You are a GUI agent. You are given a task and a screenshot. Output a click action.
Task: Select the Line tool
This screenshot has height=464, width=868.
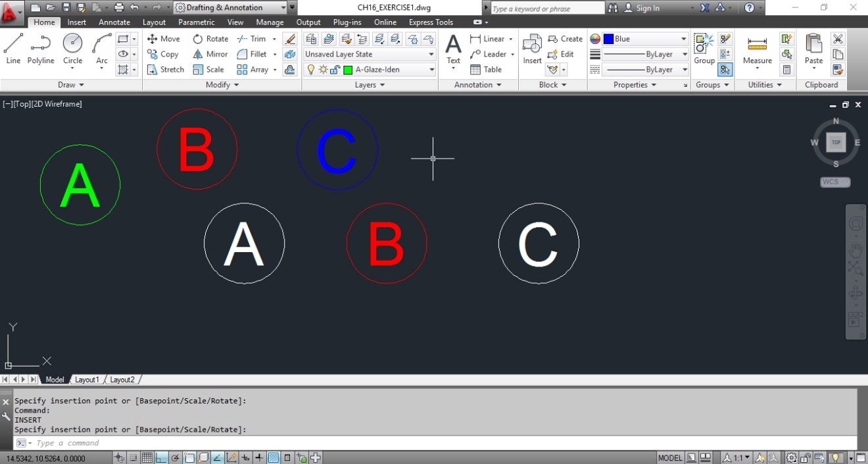[x=12, y=45]
